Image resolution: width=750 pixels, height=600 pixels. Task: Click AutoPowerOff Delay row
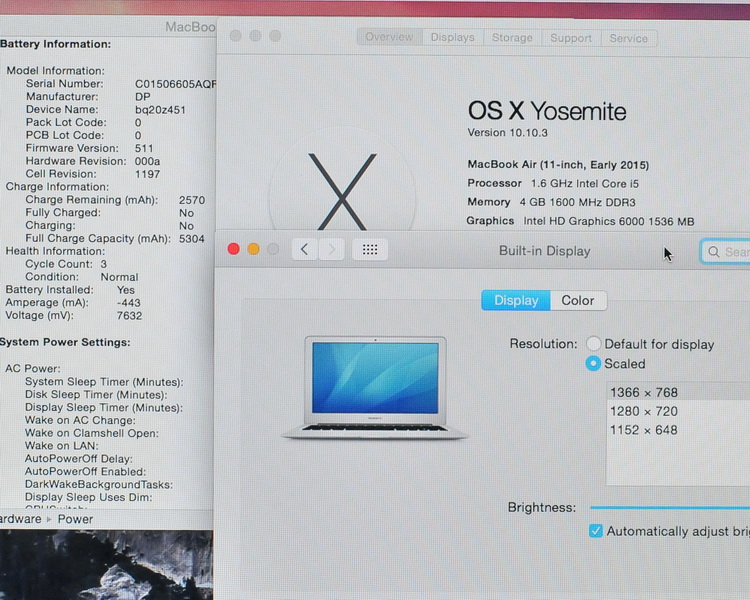click(x=79, y=459)
